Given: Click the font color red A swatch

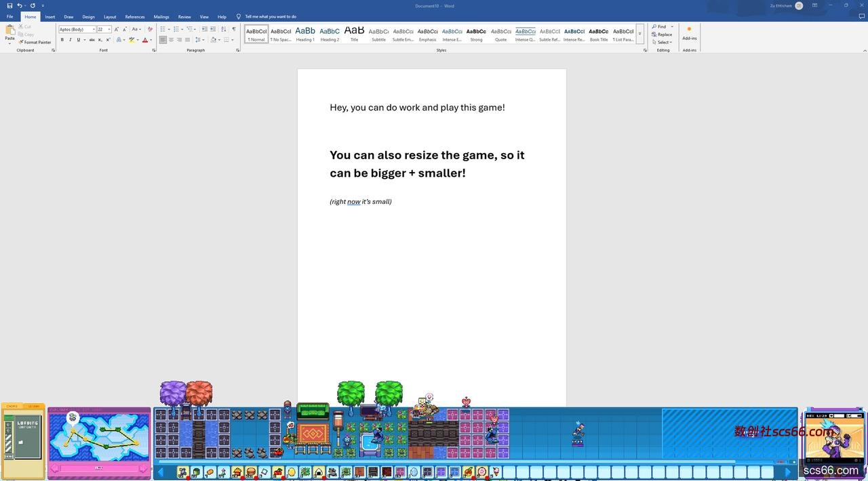Looking at the screenshot, I should pos(144,40).
